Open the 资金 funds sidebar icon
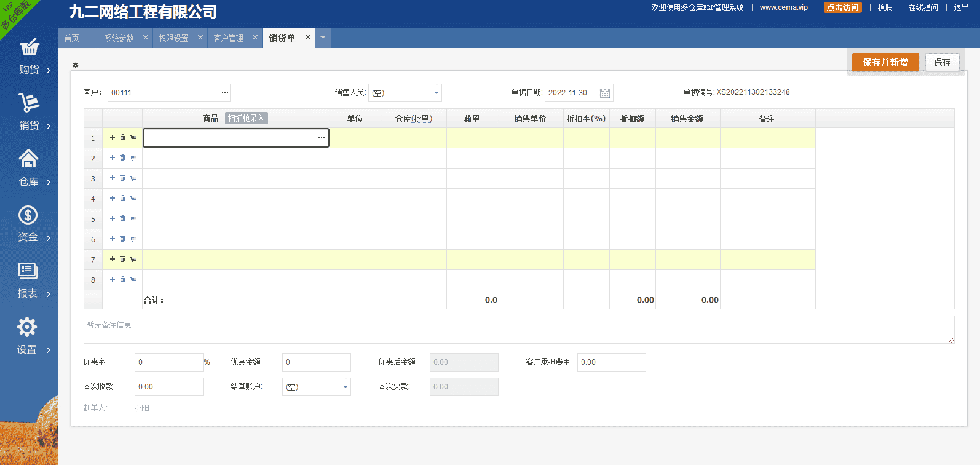 [28, 215]
